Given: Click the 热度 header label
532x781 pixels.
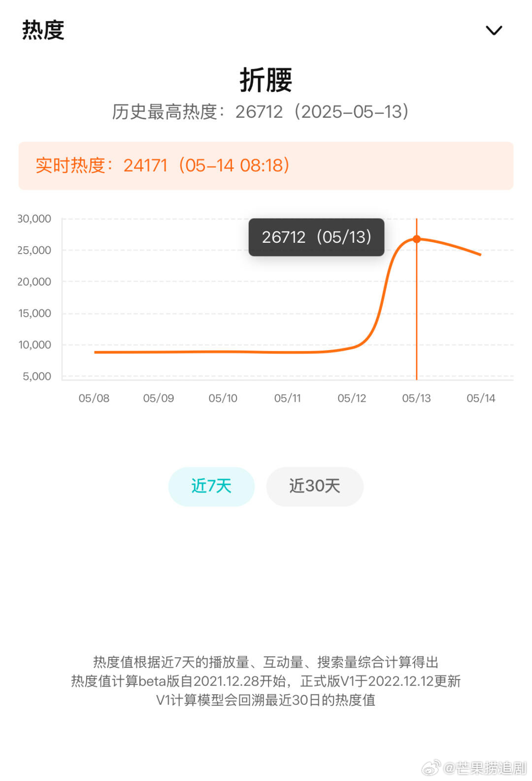Looking at the screenshot, I should (43, 30).
